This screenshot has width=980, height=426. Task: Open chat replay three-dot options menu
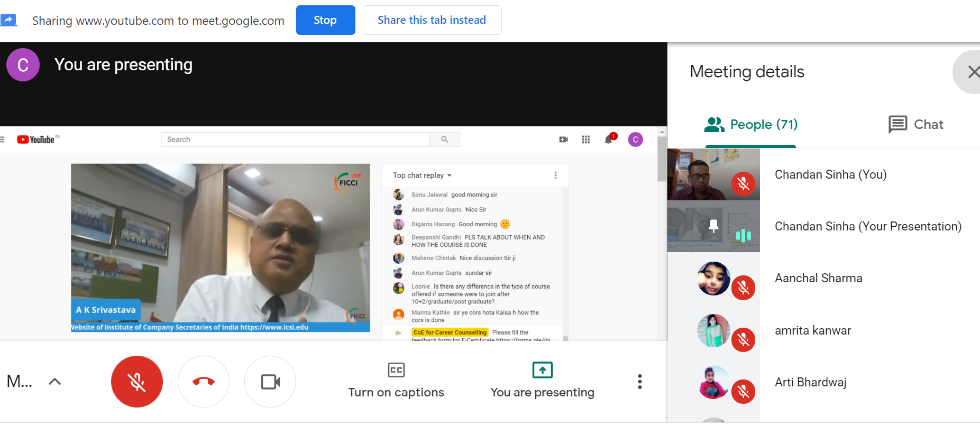pyautogui.click(x=555, y=175)
